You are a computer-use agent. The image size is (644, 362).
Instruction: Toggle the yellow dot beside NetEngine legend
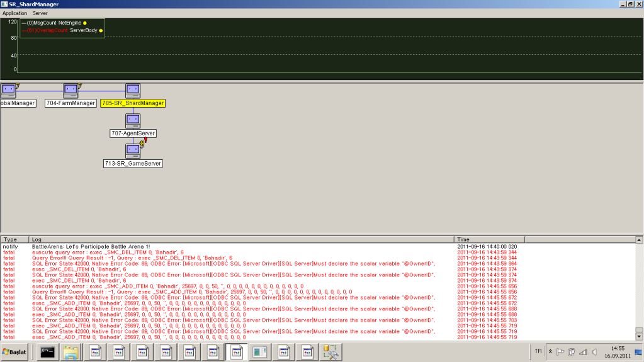85,23
